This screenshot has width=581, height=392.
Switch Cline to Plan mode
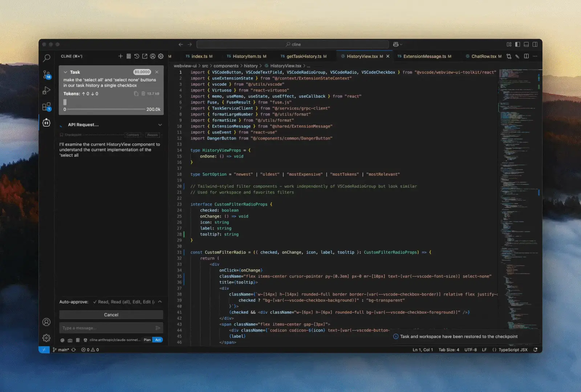[x=147, y=340]
